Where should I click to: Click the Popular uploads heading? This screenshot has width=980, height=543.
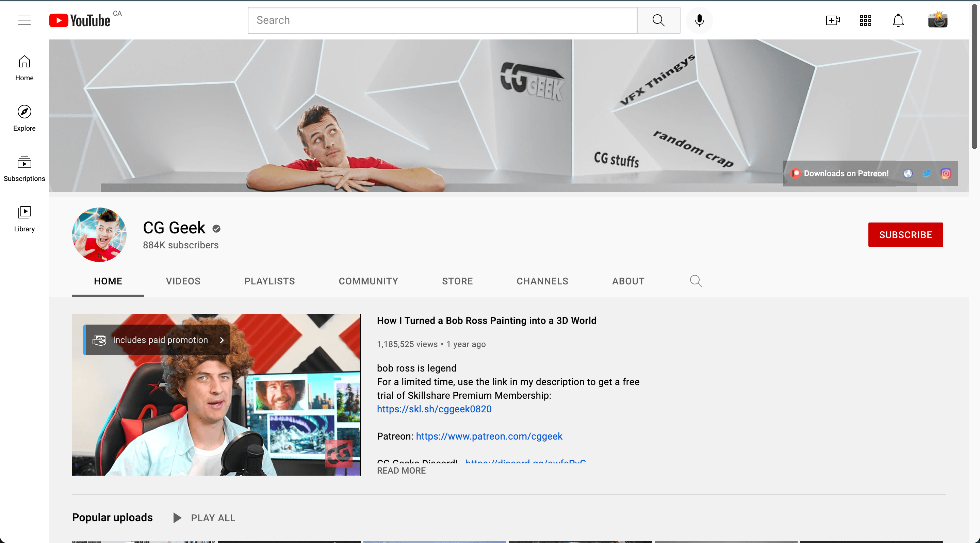[x=112, y=517]
